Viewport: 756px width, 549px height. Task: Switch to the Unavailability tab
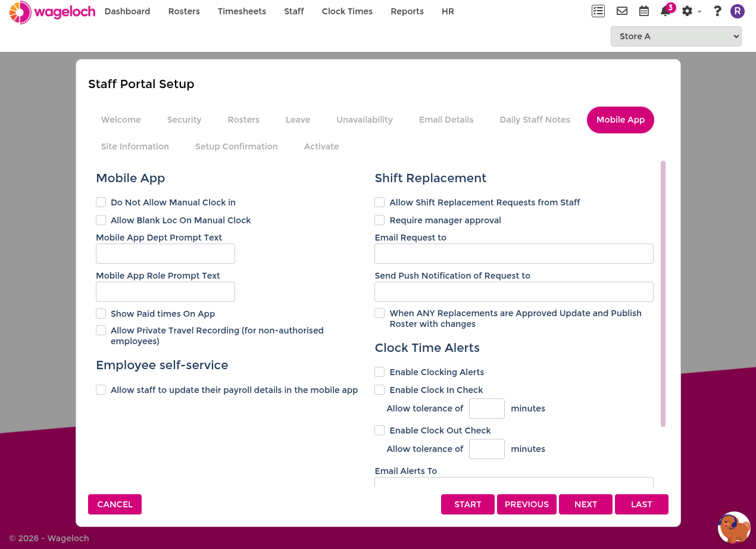(x=365, y=120)
